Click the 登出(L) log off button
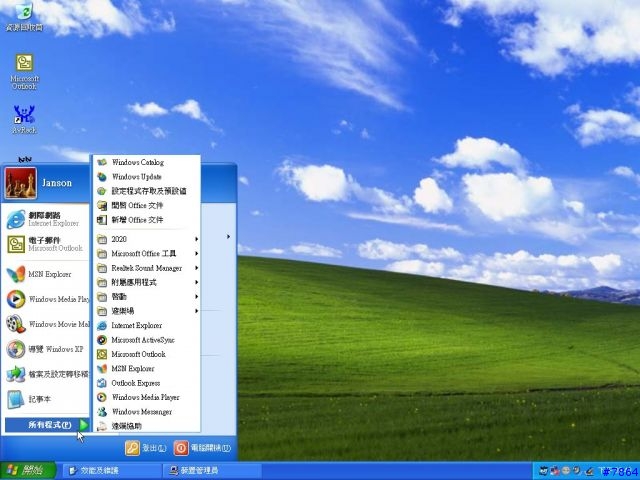This screenshot has height=480, width=640. coord(146,448)
